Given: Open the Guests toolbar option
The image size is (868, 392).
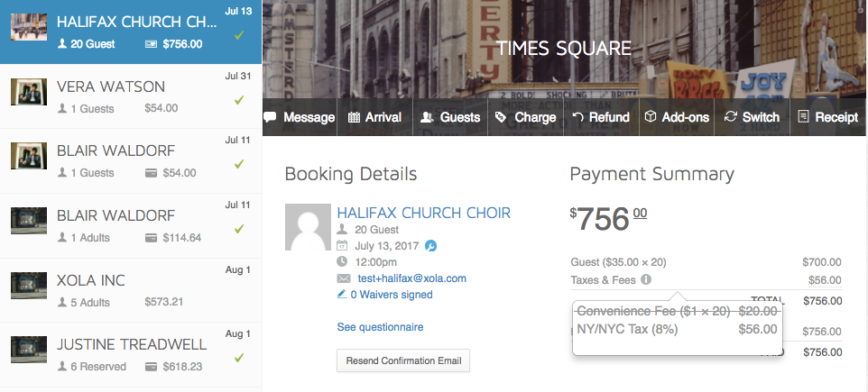Looking at the screenshot, I should (x=450, y=117).
